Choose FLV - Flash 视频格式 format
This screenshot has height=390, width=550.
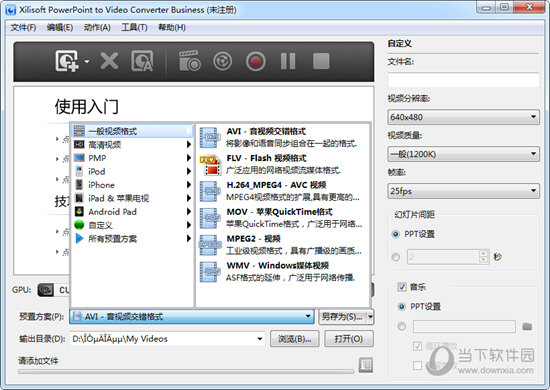point(282,164)
